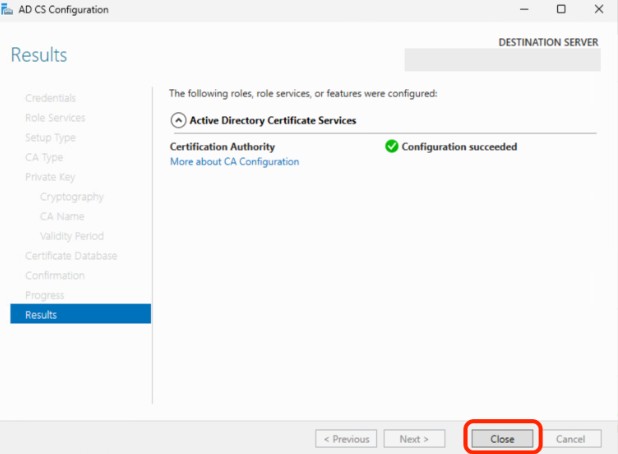Screen dimensions: 618x454
Task: Select the Confirmation step in sidebar
Action: coord(55,275)
